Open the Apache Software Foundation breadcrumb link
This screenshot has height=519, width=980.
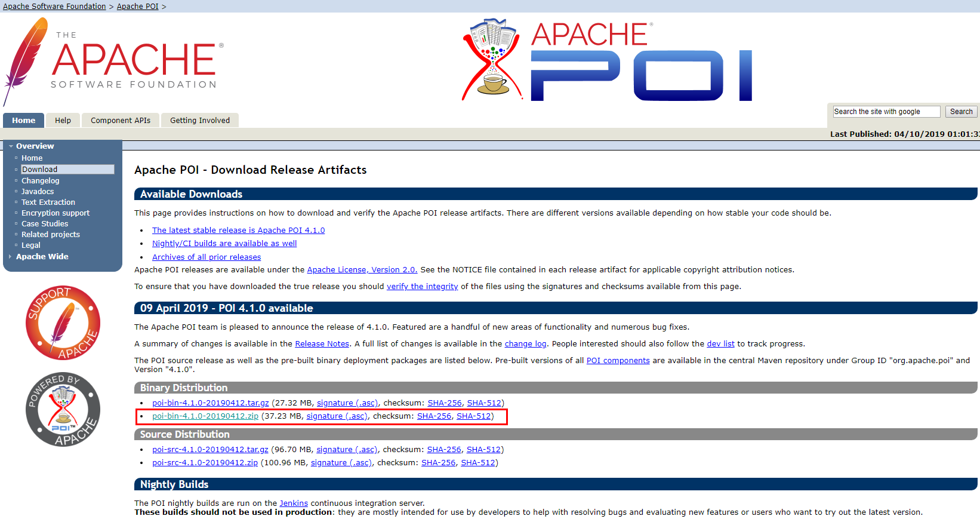[x=54, y=6]
